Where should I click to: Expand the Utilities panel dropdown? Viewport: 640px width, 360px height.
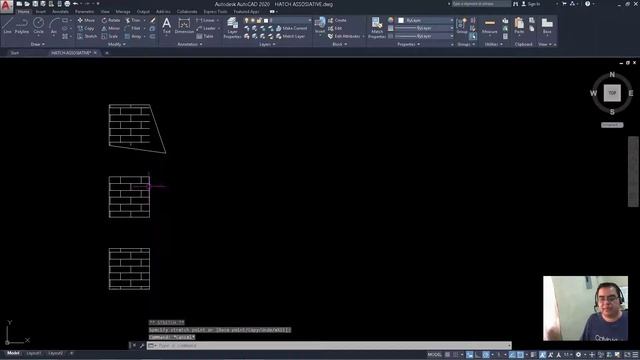coord(493,44)
